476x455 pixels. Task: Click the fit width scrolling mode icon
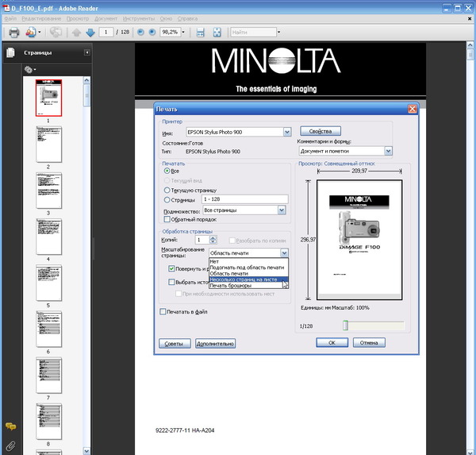coord(201,33)
